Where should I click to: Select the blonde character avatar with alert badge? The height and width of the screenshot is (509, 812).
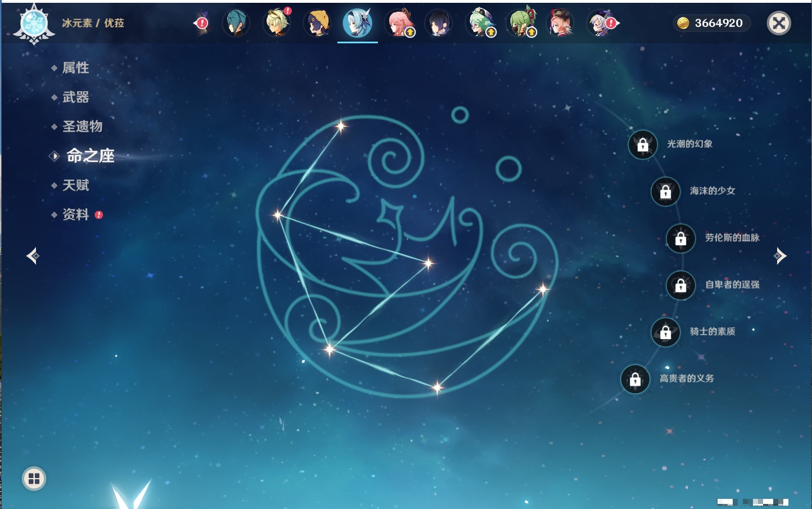pyautogui.click(x=277, y=22)
